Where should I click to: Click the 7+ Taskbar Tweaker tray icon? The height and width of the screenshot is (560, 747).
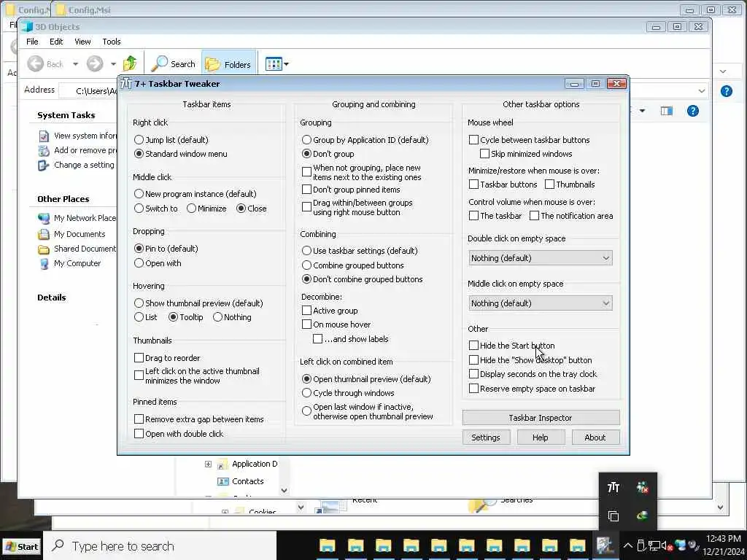coord(613,487)
